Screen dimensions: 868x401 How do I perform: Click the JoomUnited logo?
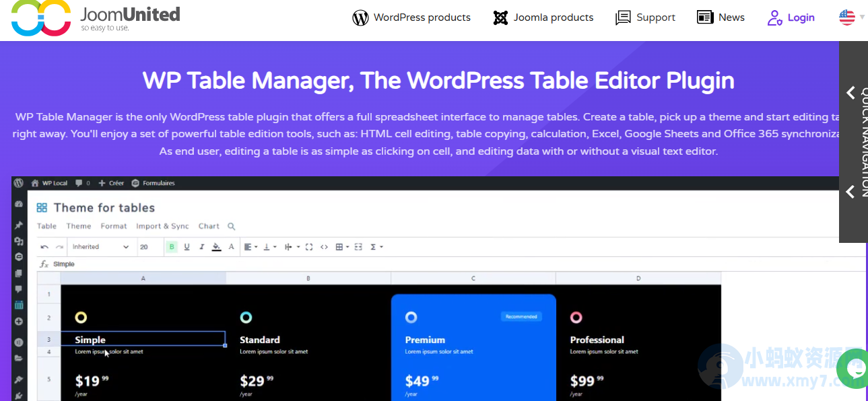point(96,18)
